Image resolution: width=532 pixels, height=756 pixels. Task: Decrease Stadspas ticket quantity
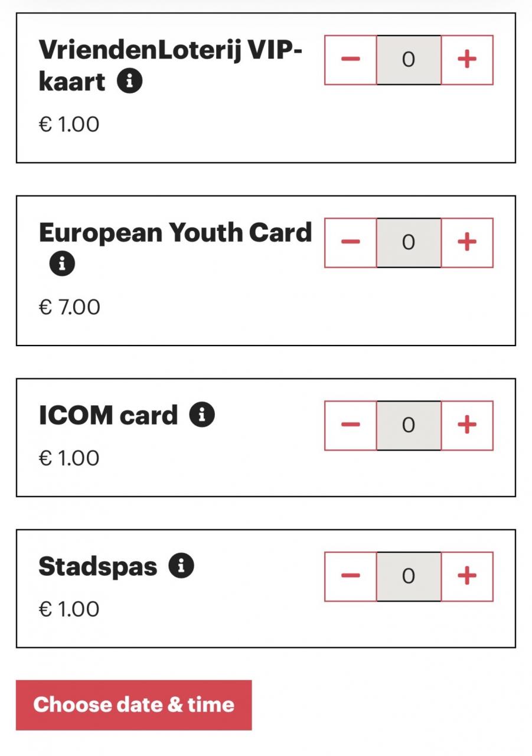coord(351,576)
